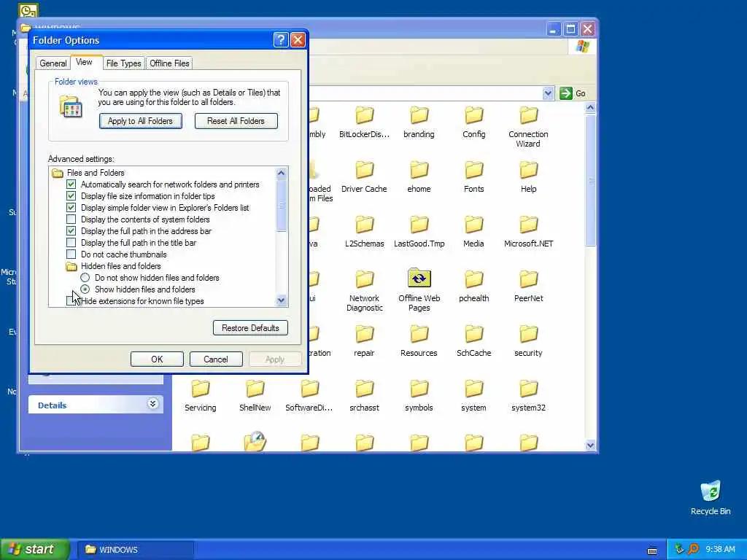Open the Fonts folder icon
The width and height of the screenshot is (747, 560).
[x=474, y=169]
